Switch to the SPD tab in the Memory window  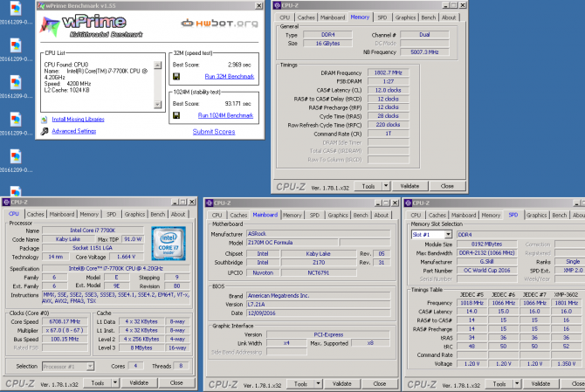(x=382, y=17)
